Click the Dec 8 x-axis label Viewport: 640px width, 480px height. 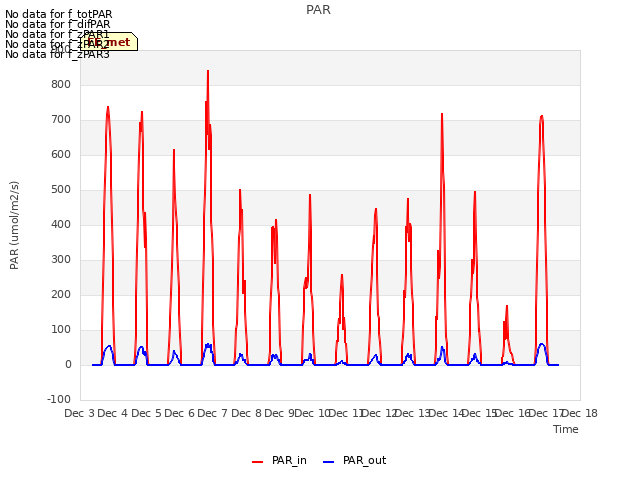(246, 413)
